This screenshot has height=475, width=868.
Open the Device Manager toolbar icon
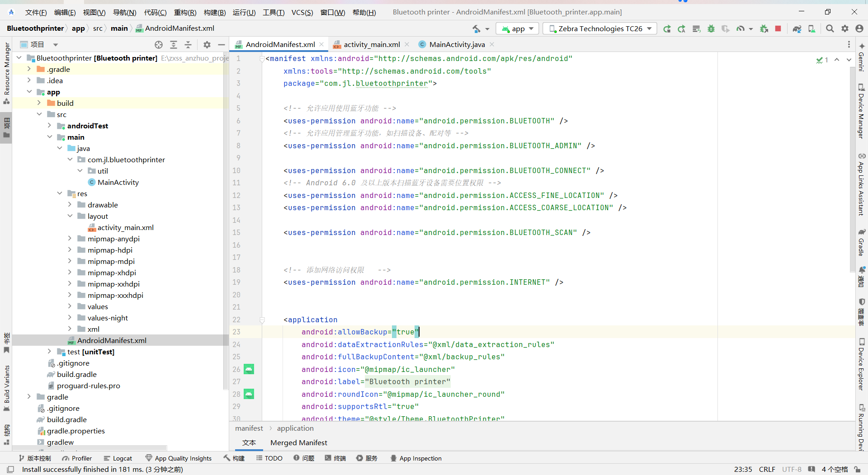[812, 28]
